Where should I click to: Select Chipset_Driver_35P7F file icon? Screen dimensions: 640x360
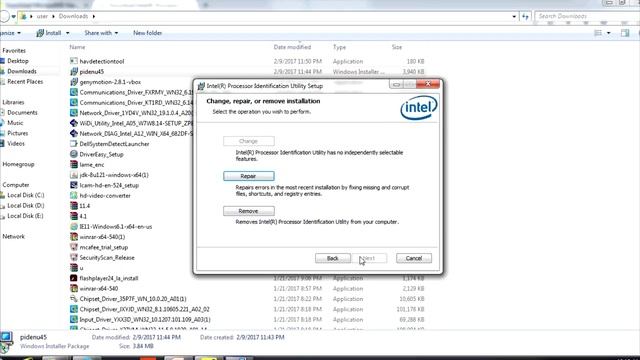pyautogui.click(x=74, y=299)
